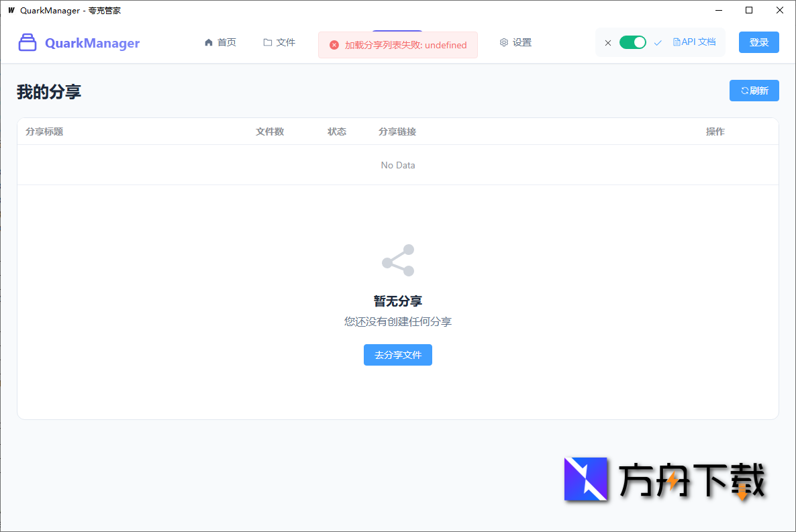796x532 pixels.
Task: Click the QuarkManager printer logo icon
Action: click(27, 42)
